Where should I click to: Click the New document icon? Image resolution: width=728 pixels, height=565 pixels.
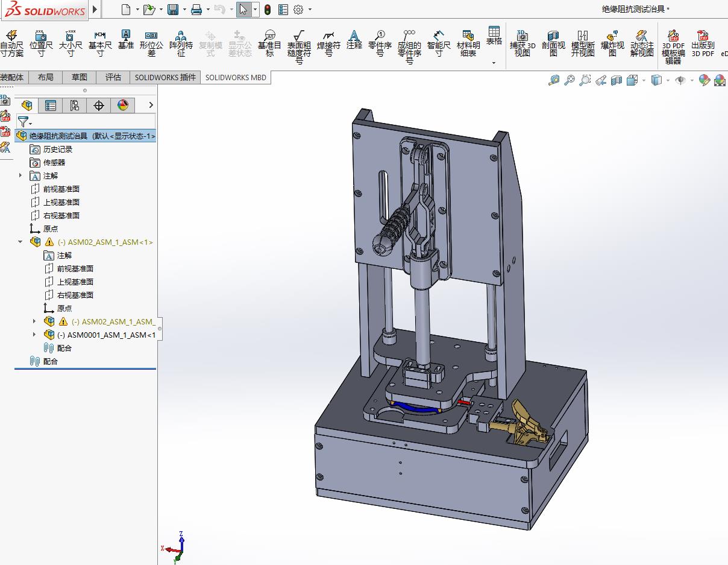(125, 9)
